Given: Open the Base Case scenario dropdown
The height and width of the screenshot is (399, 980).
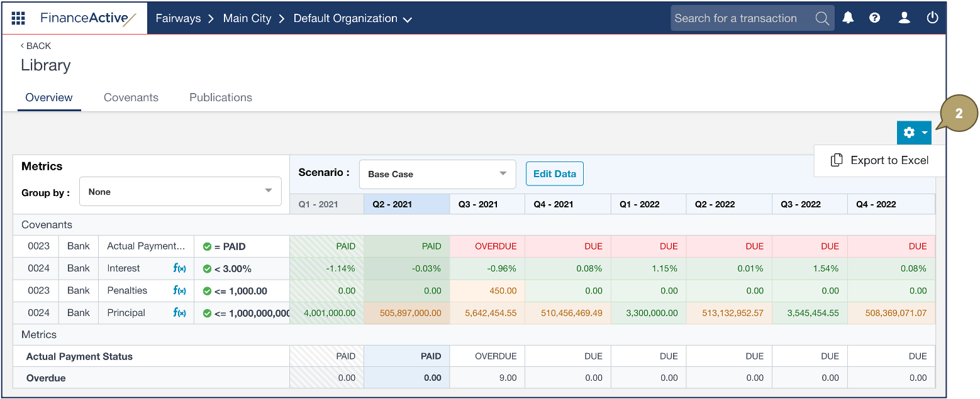Looking at the screenshot, I should [437, 174].
